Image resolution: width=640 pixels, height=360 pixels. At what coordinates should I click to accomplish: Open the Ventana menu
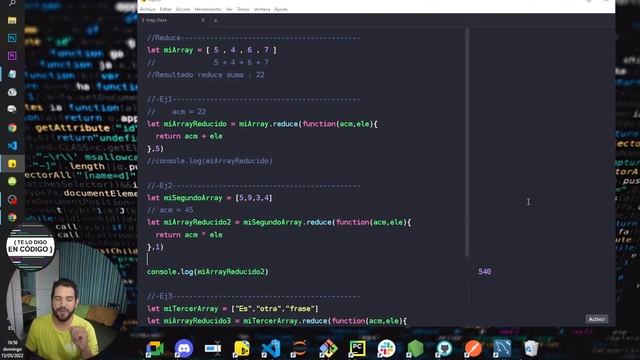pyautogui.click(x=262, y=9)
